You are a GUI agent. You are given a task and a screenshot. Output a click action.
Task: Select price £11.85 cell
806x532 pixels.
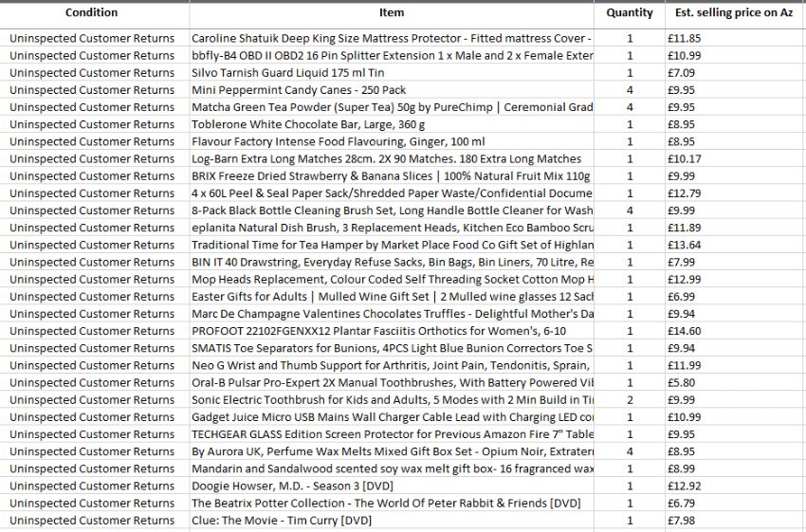735,39
